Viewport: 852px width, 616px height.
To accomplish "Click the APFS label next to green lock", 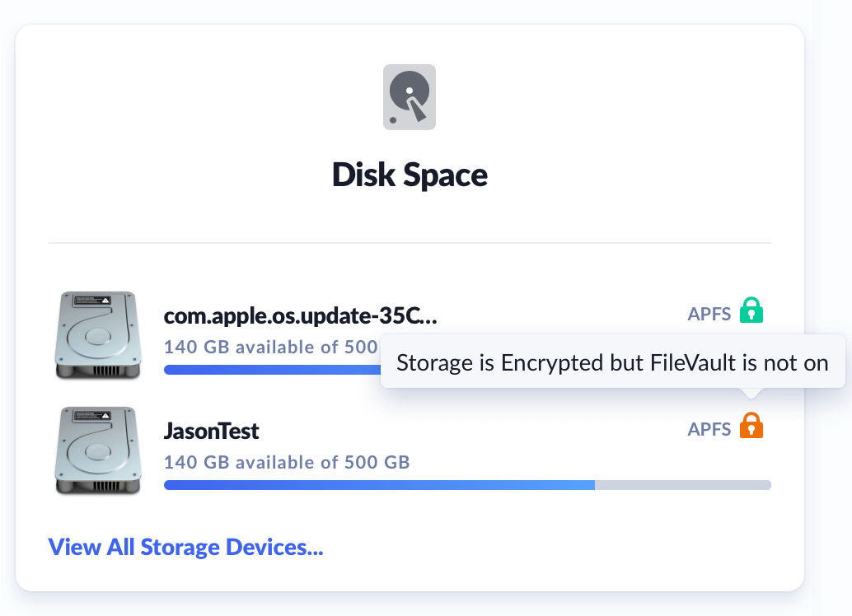I will point(709,314).
